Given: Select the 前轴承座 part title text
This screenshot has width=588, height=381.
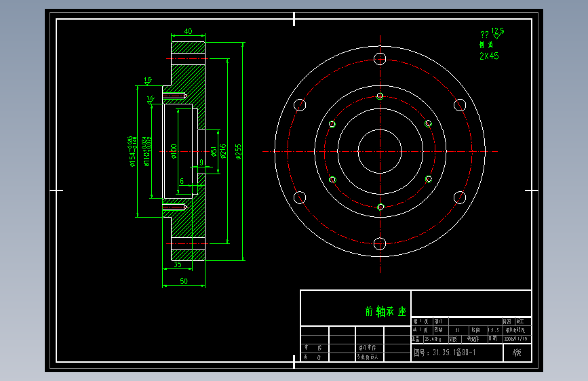Looking at the screenshot, I should (385, 312).
